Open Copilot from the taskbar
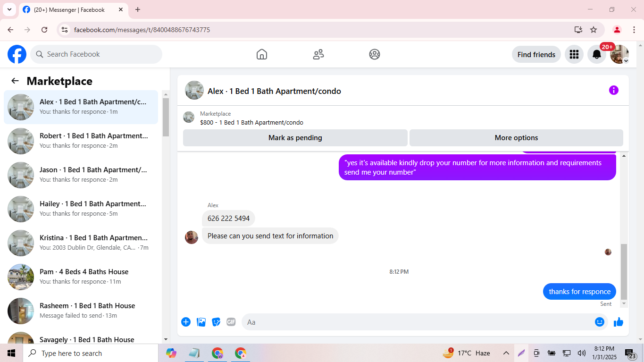This screenshot has height=362, width=644. [171, 353]
